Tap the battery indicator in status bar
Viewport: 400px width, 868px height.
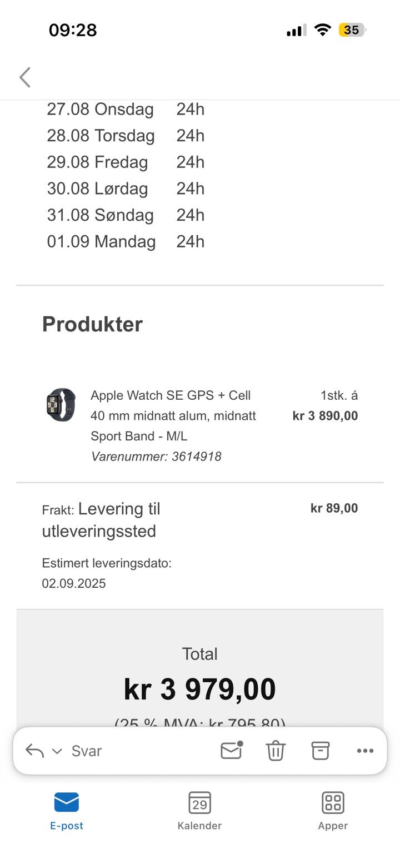click(352, 30)
